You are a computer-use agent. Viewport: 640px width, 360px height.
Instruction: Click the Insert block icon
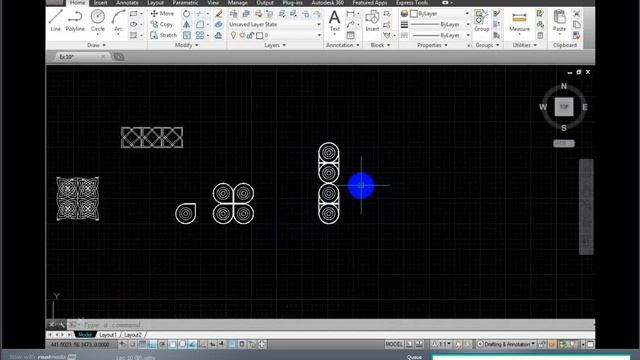(x=372, y=21)
